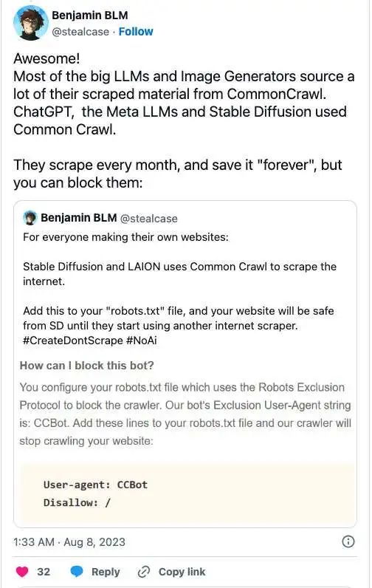This screenshot has height=588, width=372.
Task: Click Benjamin BLM's profile avatar
Action: [x=31, y=23]
